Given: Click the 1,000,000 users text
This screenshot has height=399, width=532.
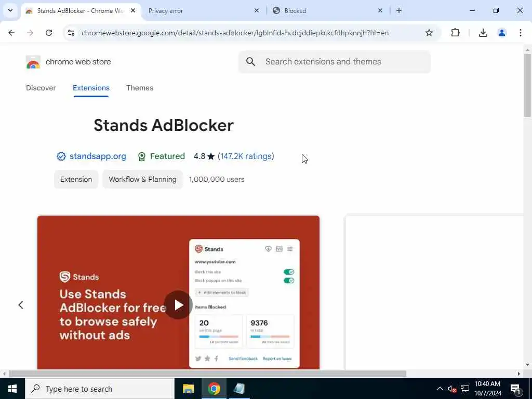Looking at the screenshot, I should point(217,179).
